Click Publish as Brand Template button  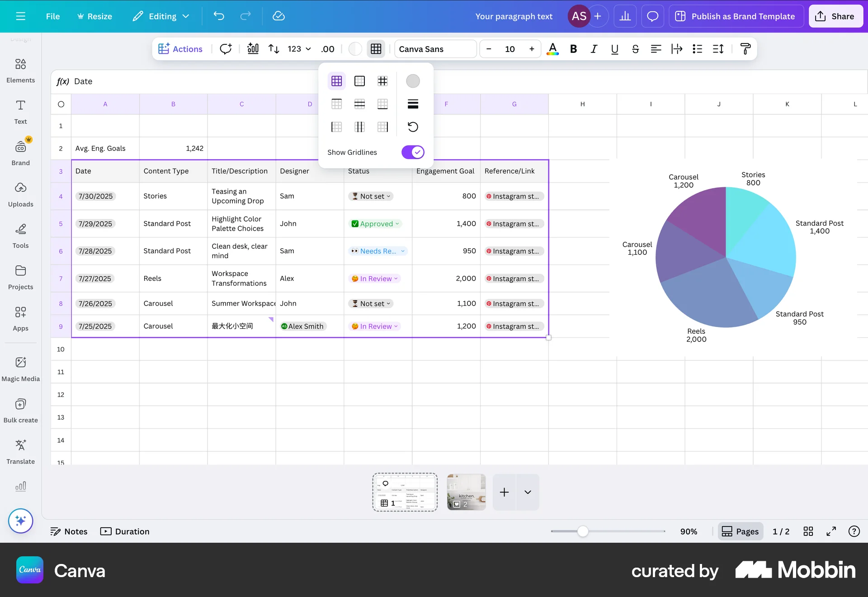pyautogui.click(x=736, y=16)
